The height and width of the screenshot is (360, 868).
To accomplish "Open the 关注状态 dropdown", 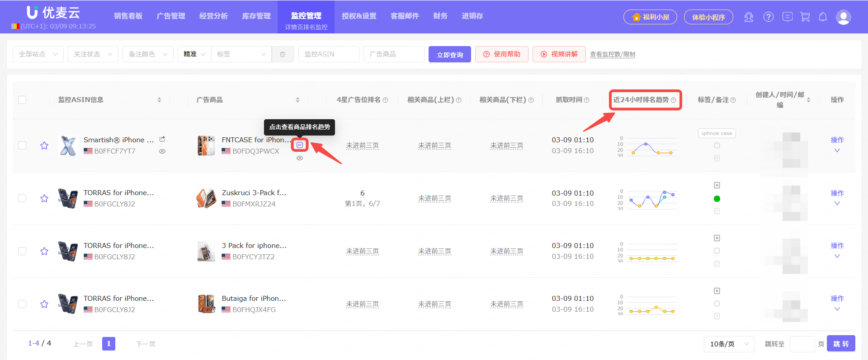I will (x=93, y=54).
